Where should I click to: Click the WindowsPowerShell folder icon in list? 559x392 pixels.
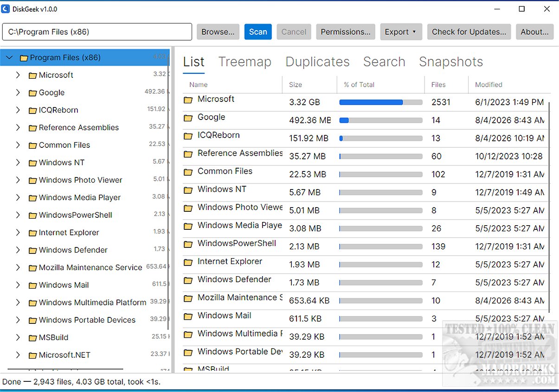[188, 245]
